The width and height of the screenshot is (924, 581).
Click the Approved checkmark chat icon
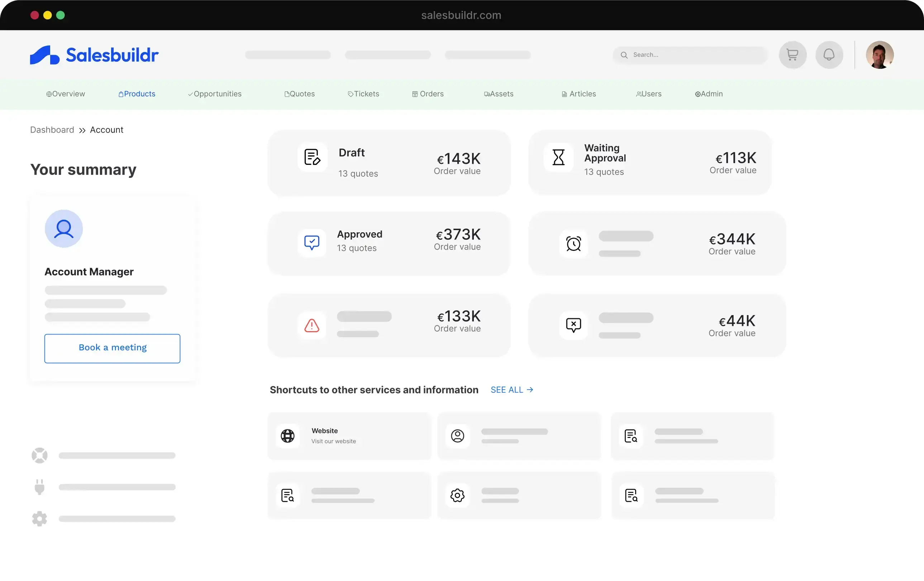(311, 243)
